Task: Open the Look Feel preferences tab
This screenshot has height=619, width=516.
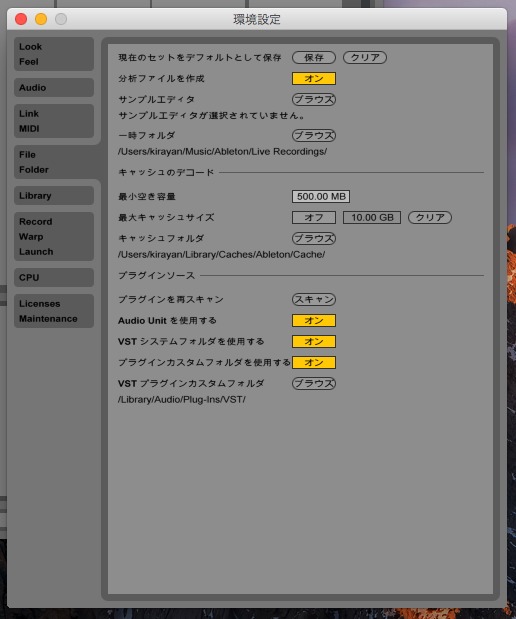Action: [54, 54]
